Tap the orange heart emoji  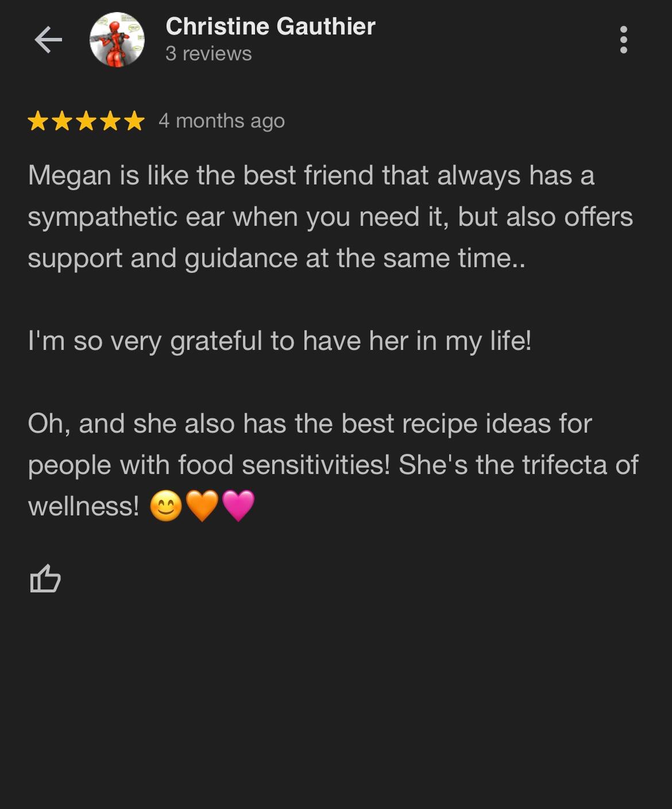(202, 506)
